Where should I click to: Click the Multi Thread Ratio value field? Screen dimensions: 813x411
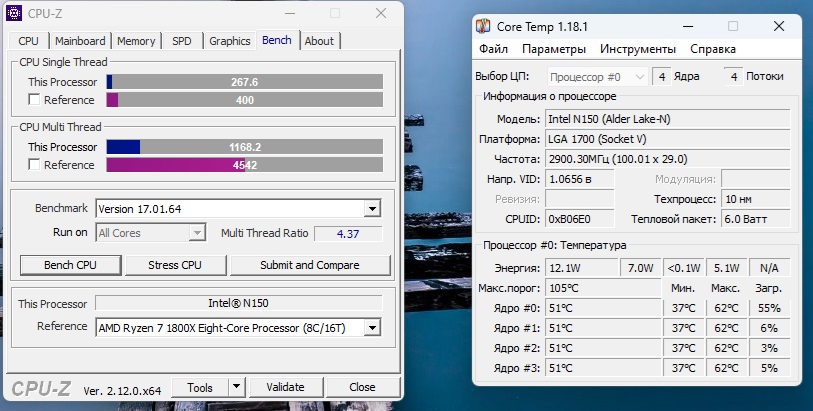(348, 234)
